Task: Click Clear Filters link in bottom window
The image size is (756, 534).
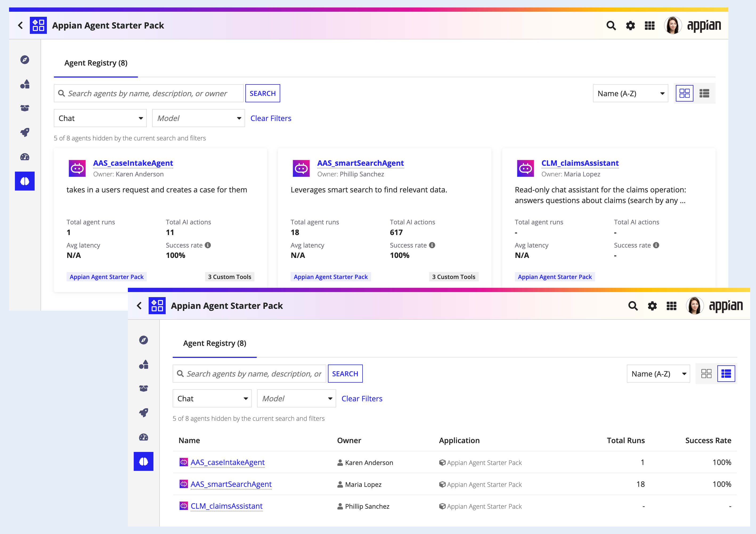Action: tap(362, 399)
